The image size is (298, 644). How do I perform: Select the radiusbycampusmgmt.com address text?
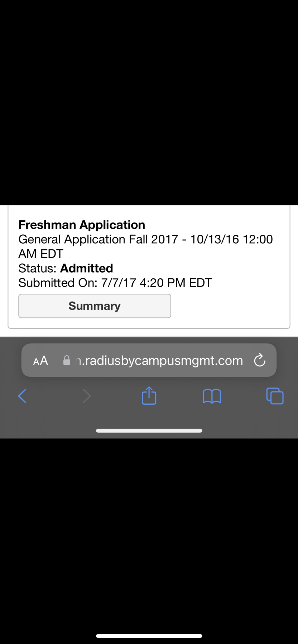(x=160, y=361)
